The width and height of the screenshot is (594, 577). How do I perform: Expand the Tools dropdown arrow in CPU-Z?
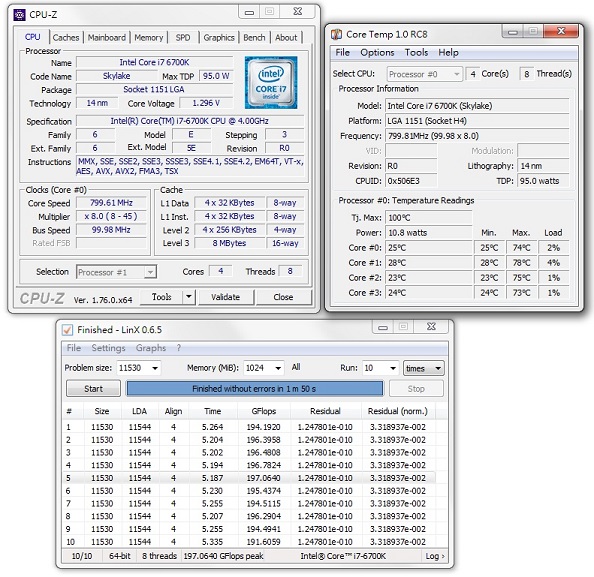(188, 297)
